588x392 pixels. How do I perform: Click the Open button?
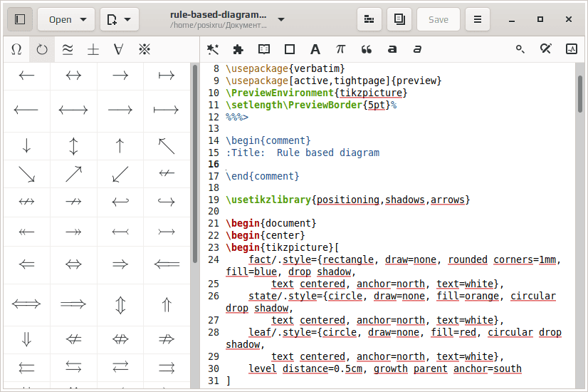click(x=66, y=19)
